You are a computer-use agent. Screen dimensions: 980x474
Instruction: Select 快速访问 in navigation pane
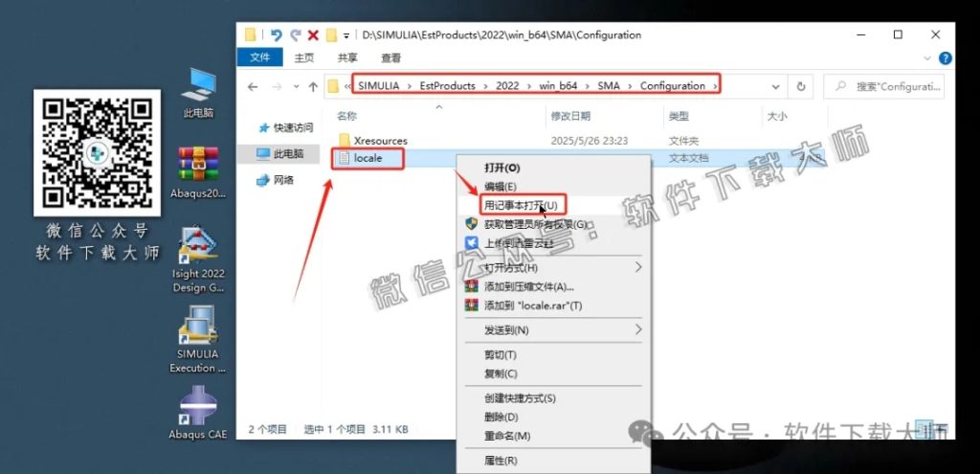[286, 127]
